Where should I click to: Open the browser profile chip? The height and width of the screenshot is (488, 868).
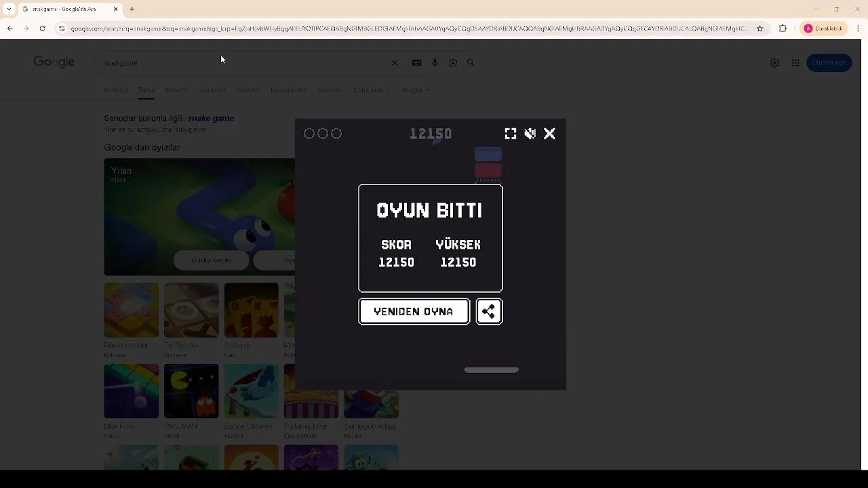pos(823,28)
